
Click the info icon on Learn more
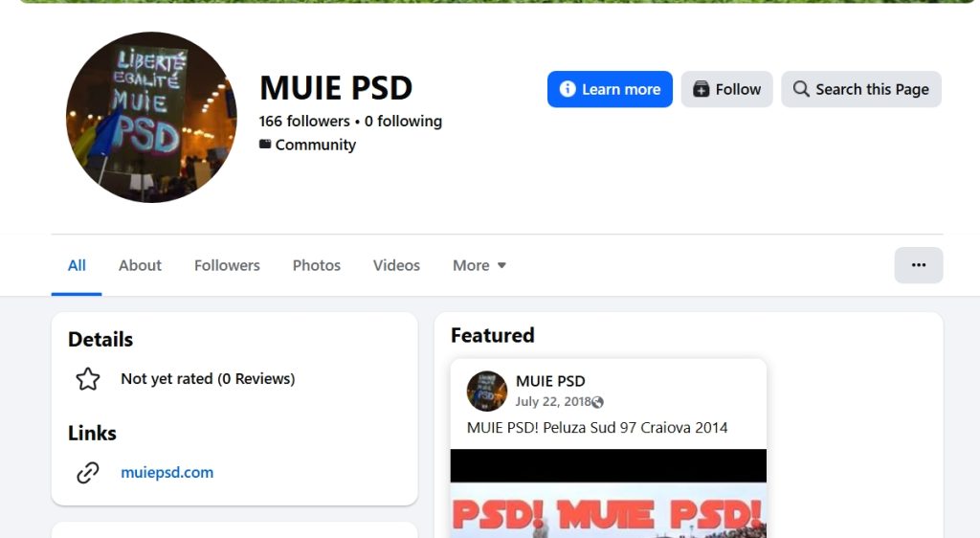pyautogui.click(x=567, y=89)
